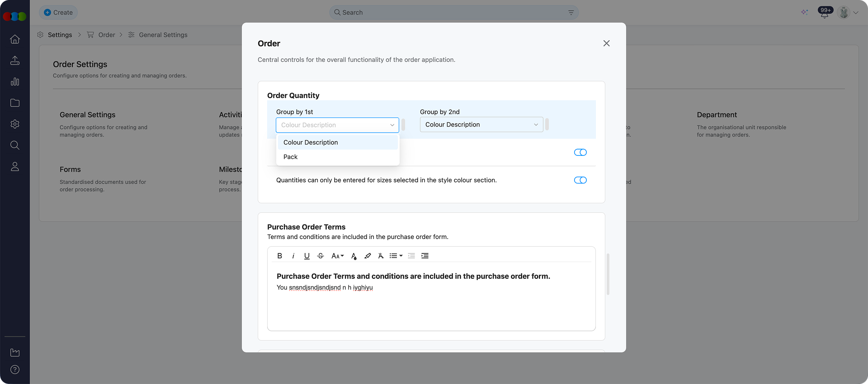868x384 pixels.
Task: Open notifications bell with 99+ badge
Action: (x=824, y=13)
